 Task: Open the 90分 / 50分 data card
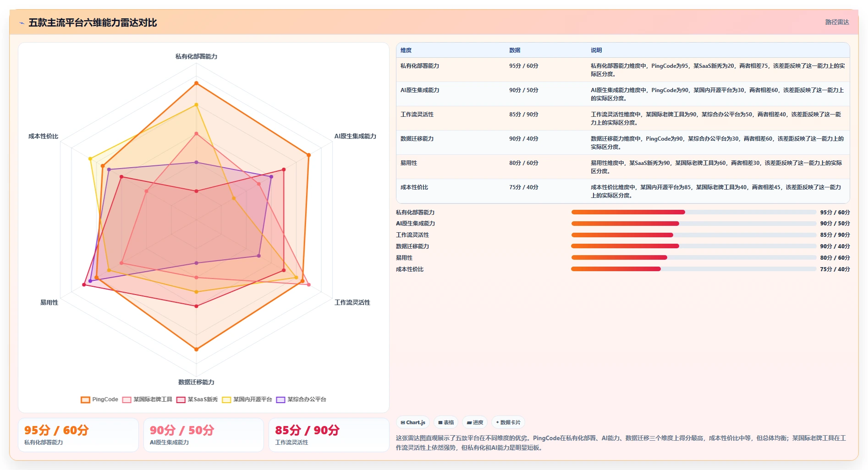(203, 435)
